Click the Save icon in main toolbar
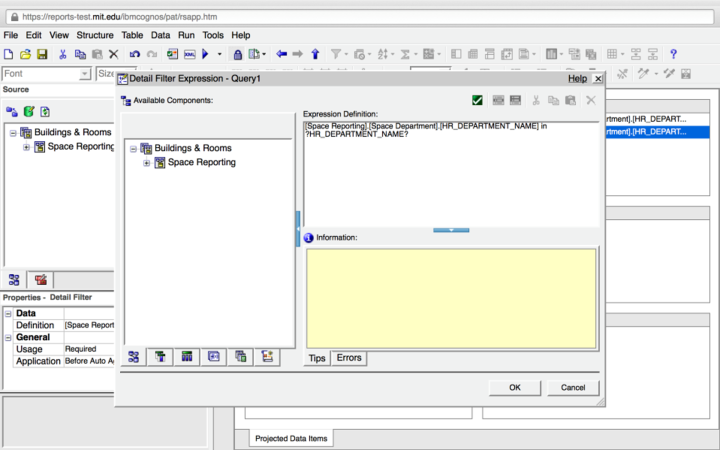The height and width of the screenshot is (450, 720). click(42, 54)
